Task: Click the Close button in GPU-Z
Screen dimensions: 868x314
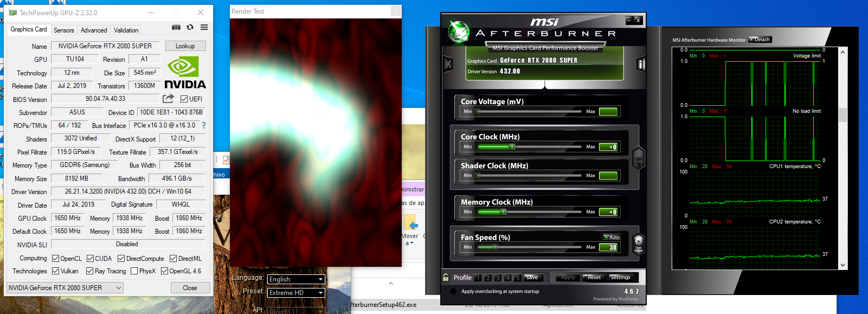Action: 190,288
